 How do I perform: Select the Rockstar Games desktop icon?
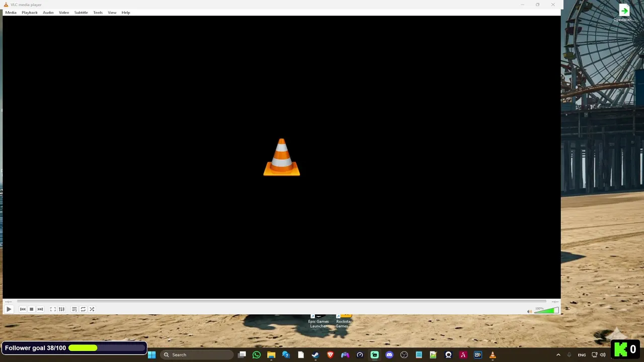pos(344,322)
